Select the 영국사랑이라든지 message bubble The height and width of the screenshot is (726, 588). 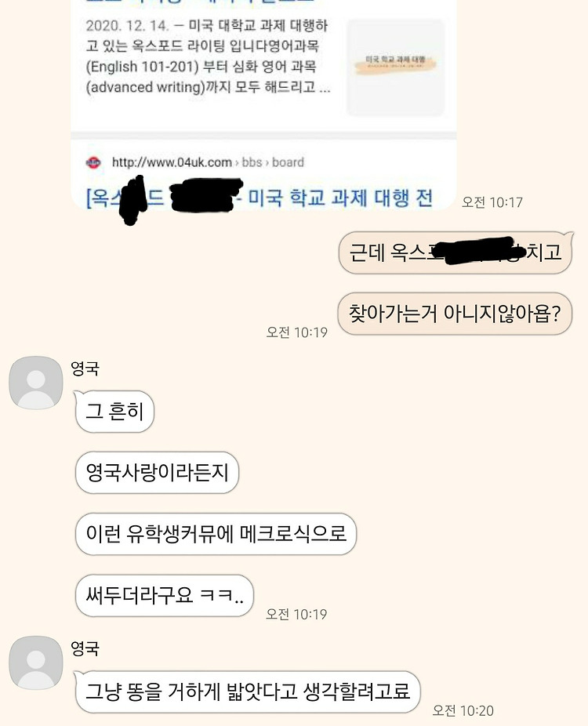click(x=157, y=473)
